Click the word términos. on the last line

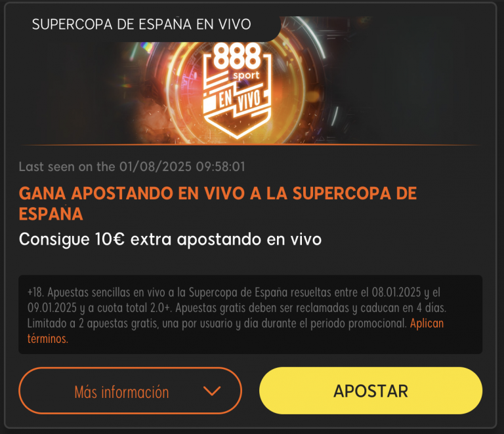click(x=47, y=339)
